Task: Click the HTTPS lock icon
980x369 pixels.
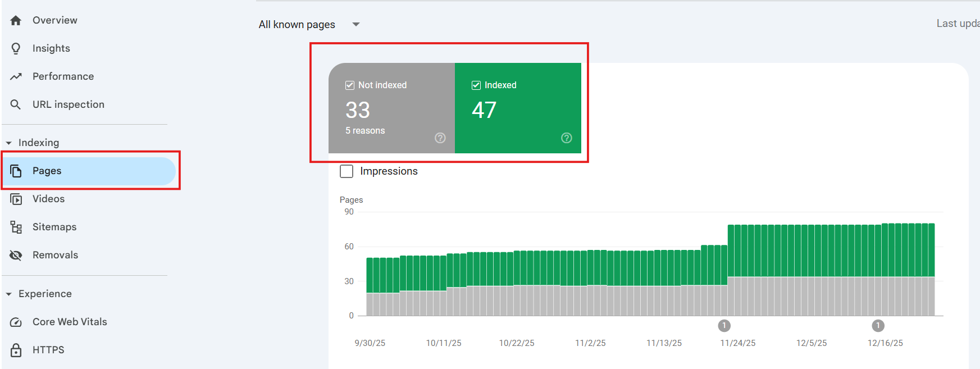Action: click(16, 350)
